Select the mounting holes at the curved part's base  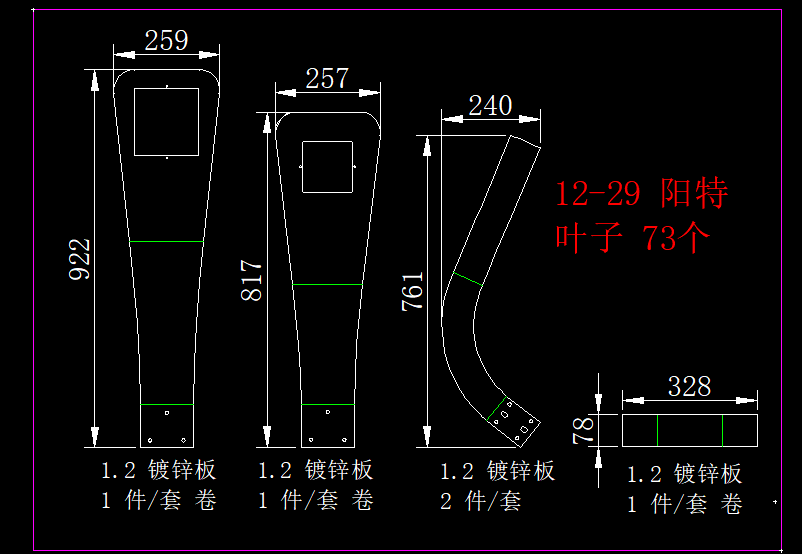click(515, 419)
